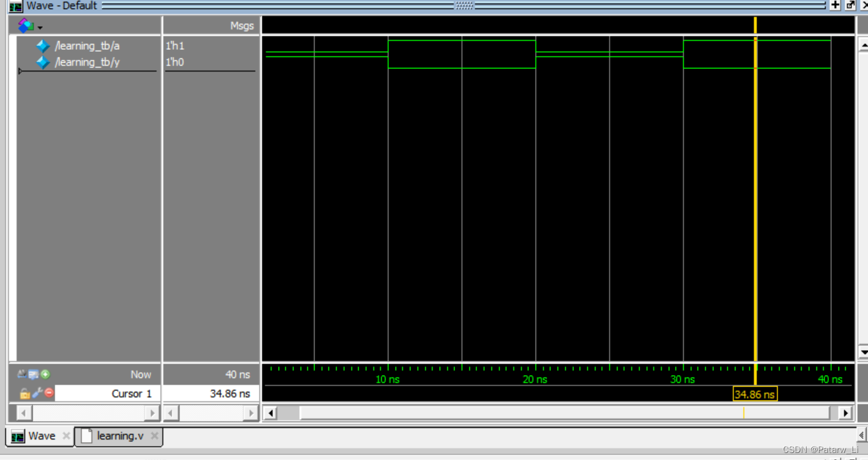Viewport: 868px width, 460px height.
Task: Click the Undock icon on the Wave title bar
Action: click(851, 5)
